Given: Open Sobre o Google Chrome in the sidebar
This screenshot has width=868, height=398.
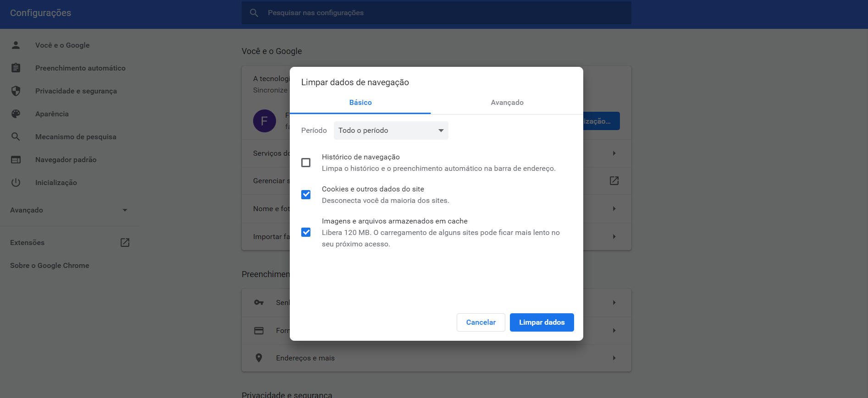Looking at the screenshot, I should [50, 265].
